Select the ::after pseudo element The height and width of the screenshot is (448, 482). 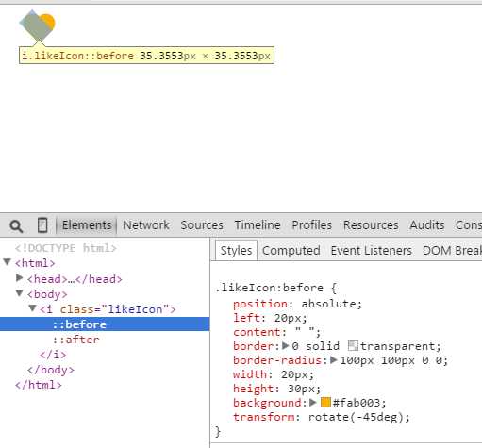pyautogui.click(x=75, y=340)
